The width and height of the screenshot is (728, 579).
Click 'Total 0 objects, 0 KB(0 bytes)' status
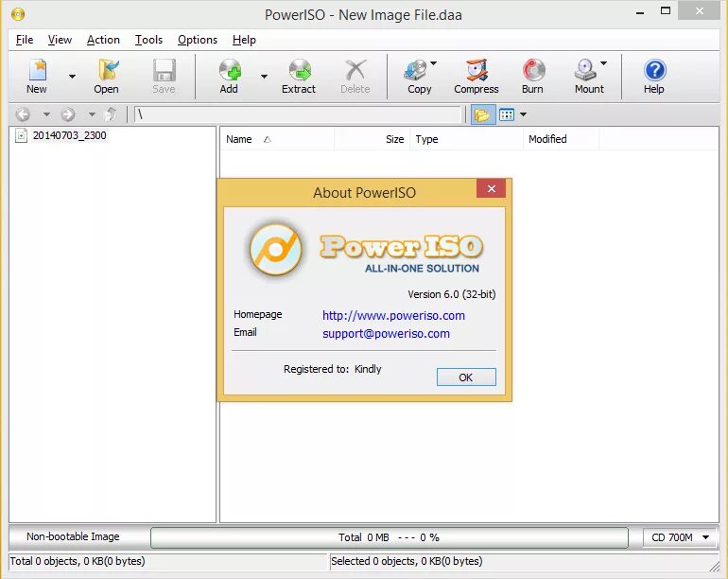tap(78, 561)
